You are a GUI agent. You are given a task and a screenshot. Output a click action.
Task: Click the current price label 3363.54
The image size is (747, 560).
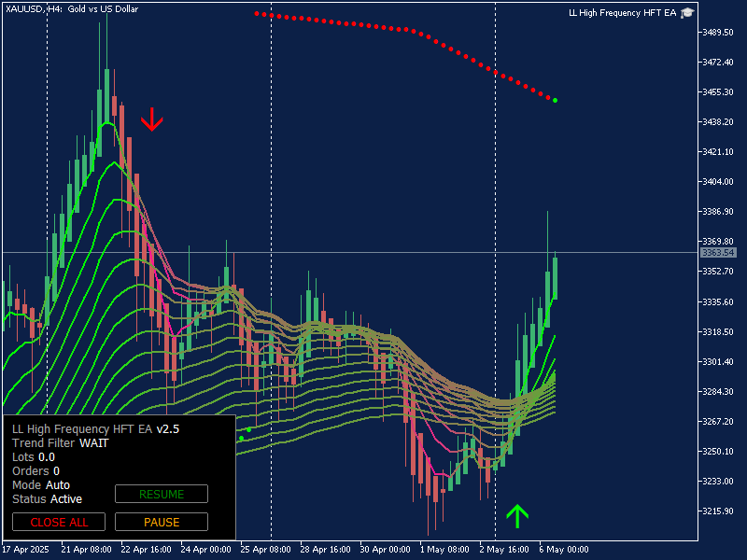(718, 252)
